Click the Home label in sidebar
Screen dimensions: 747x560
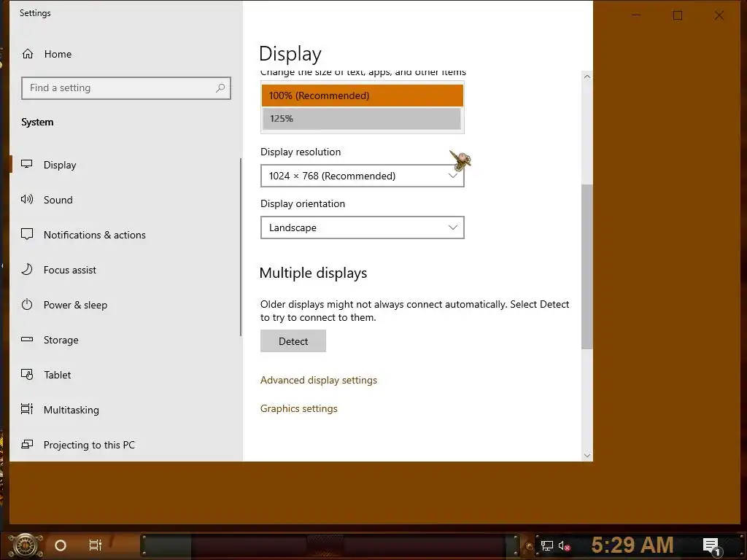coord(58,54)
